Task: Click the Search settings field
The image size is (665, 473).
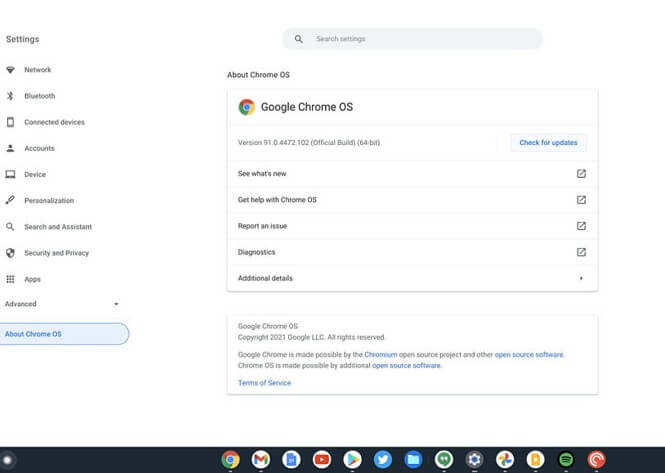Action: coord(412,39)
